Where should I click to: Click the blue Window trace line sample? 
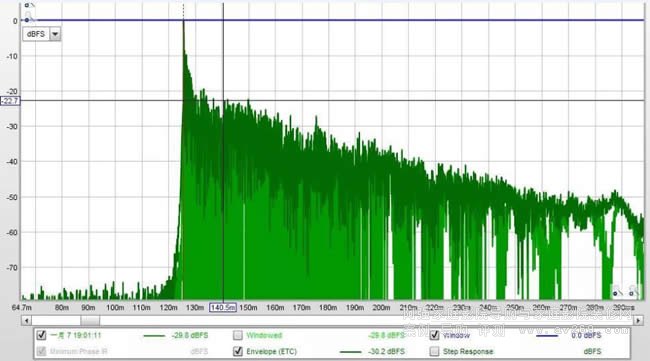(x=547, y=335)
